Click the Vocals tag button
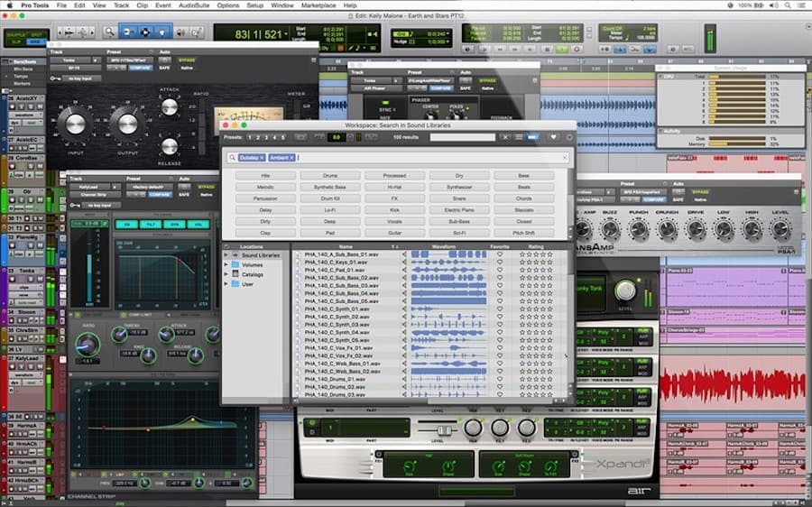 click(x=394, y=221)
